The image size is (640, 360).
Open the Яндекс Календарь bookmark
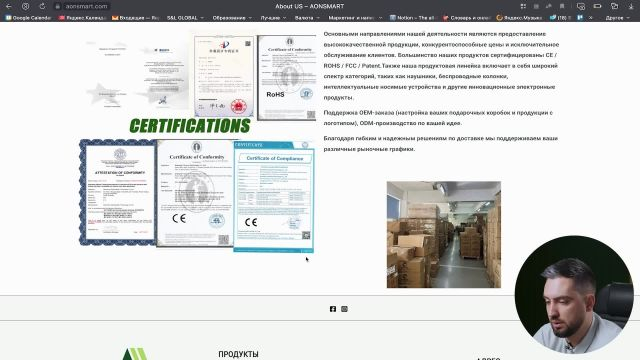(82, 18)
